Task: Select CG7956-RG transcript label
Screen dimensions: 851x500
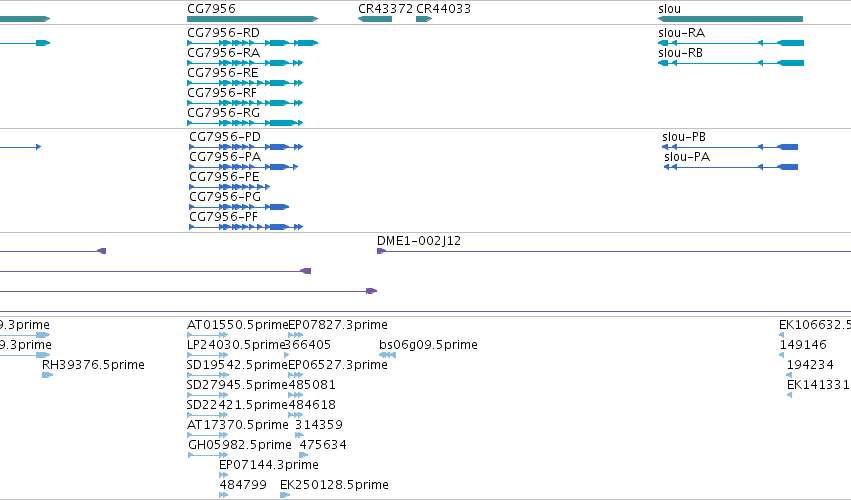Action: pos(224,113)
